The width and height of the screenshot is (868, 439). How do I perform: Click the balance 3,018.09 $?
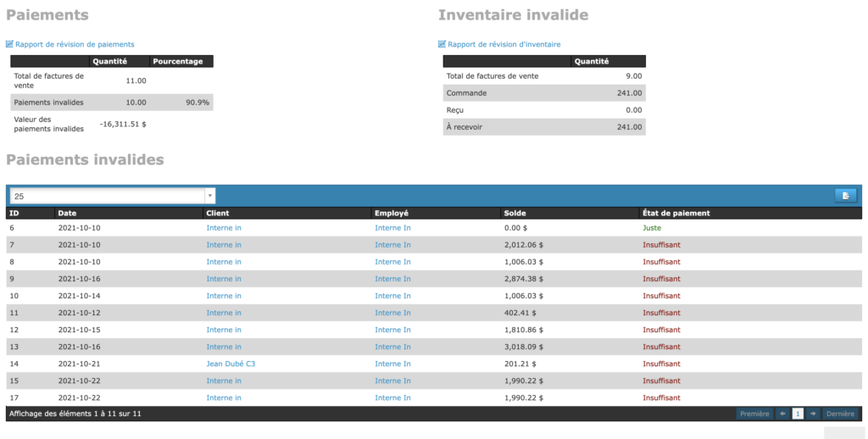[x=524, y=347]
